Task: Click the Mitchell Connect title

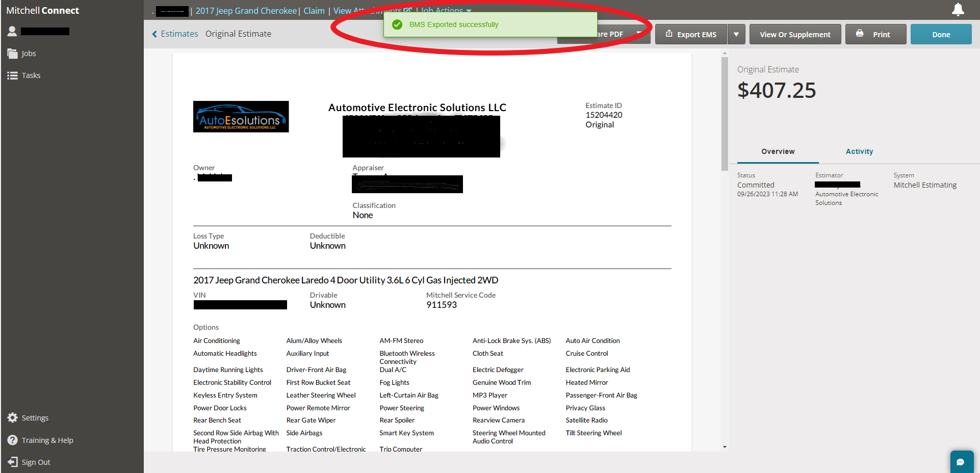Action: click(42, 10)
